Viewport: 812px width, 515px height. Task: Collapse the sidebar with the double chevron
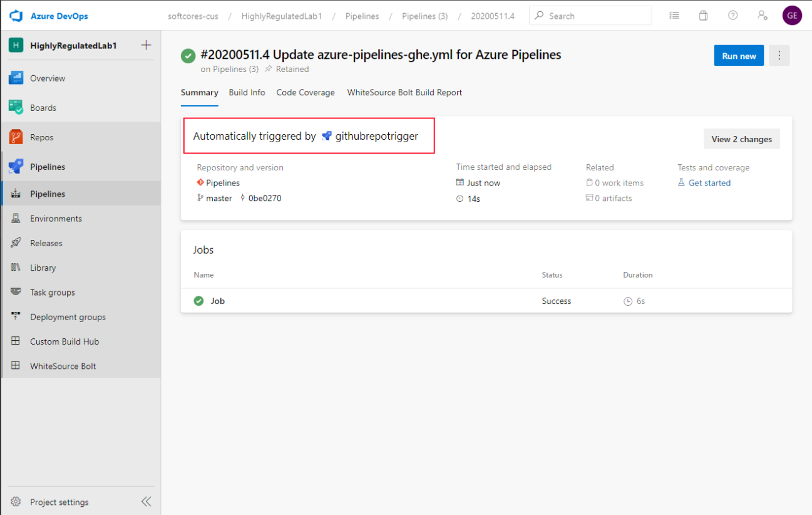(146, 501)
